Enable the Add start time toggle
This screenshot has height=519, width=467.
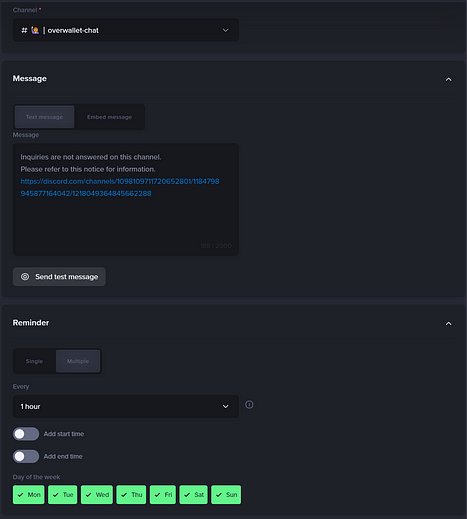[x=26, y=434]
